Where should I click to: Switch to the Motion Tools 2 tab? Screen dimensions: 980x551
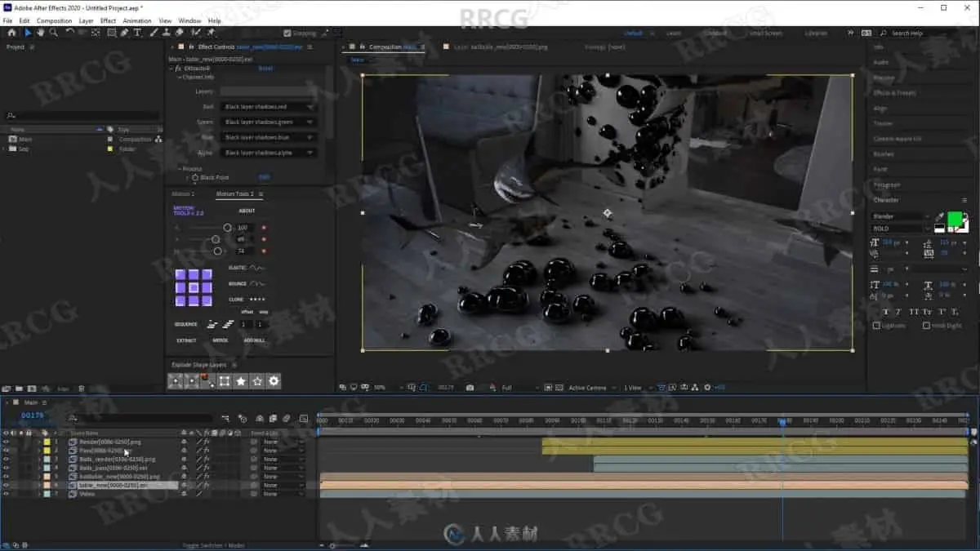click(234, 194)
